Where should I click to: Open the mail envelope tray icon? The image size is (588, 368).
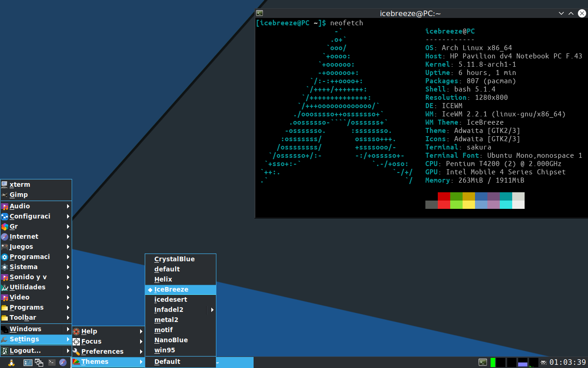click(x=543, y=362)
